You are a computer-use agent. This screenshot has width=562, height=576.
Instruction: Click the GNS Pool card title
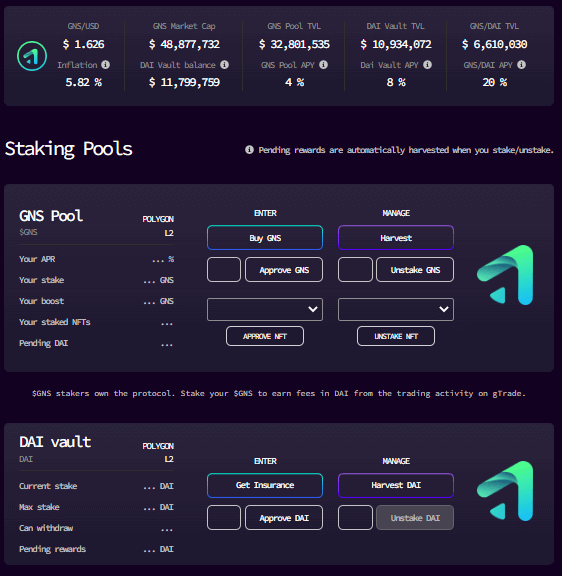coord(51,216)
